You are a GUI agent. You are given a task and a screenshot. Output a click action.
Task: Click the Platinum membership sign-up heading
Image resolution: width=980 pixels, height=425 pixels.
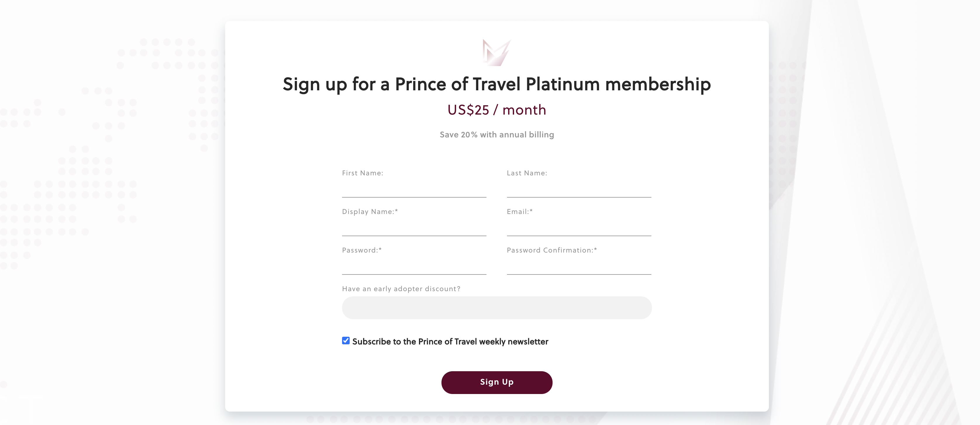coord(496,84)
